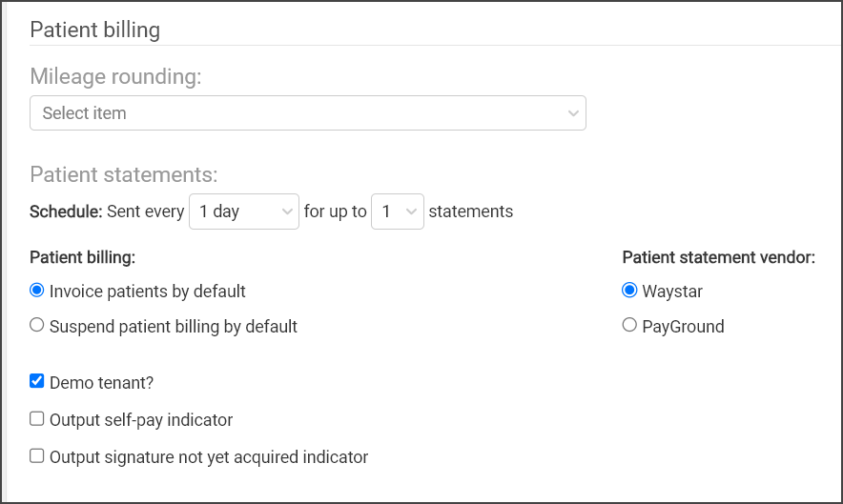
Task: Open the Mileage rounding 'Select item' dropdown
Action: [x=307, y=112]
